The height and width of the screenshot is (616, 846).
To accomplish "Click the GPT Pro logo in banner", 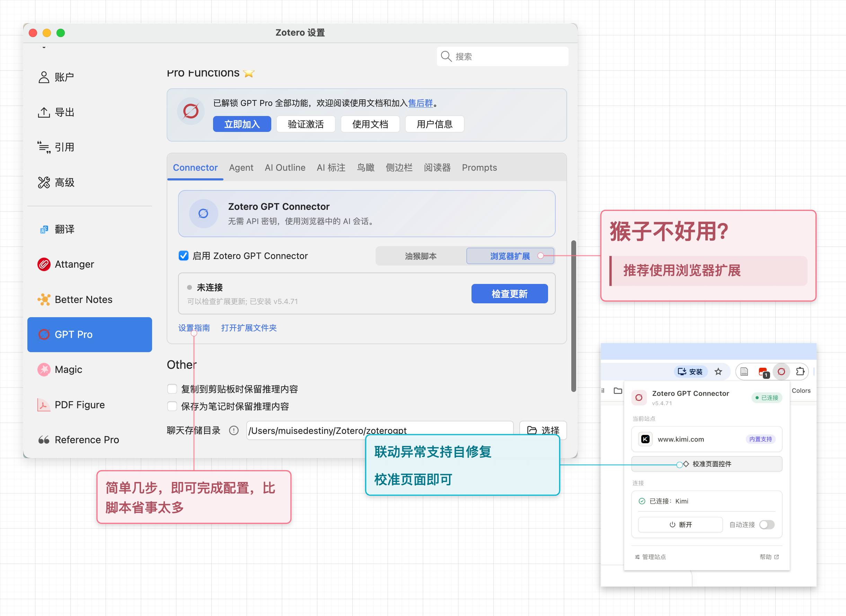I will coord(191,111).
